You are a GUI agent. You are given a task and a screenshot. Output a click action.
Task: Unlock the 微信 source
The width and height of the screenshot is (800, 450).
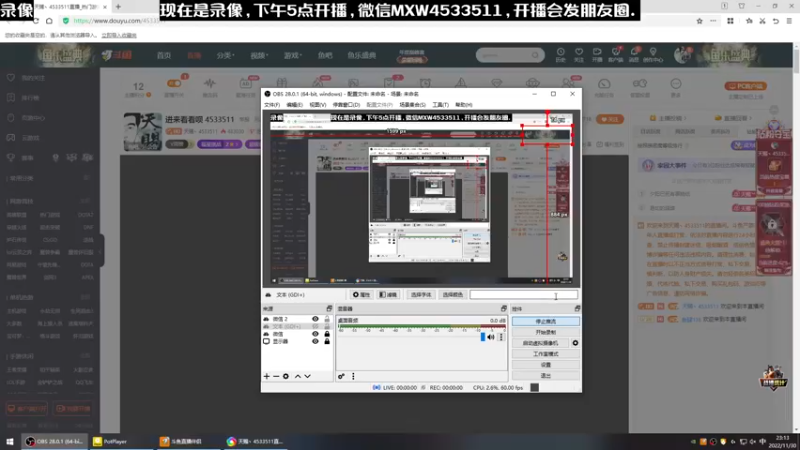click(x=327, y=334)
